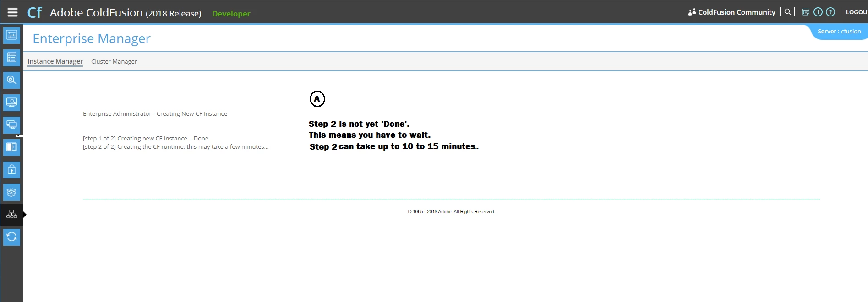This screenshot has height=302, width=868.
Task: Open the dual-monitors sidebar icon
Action: tap(12, 125)
